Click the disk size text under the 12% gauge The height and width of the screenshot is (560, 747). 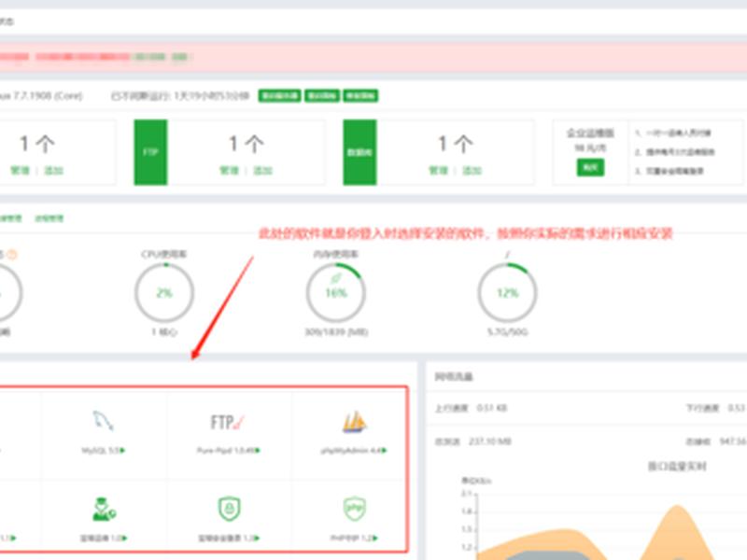pyautogui.click(x=507, y=332)
